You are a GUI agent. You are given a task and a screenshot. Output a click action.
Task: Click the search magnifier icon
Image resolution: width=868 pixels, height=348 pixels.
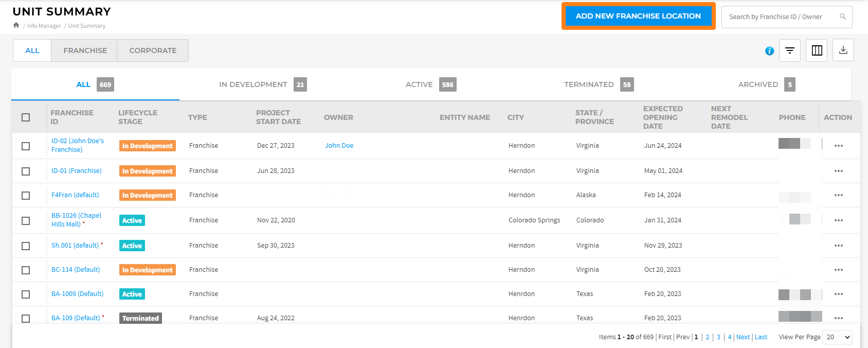click(x=843, y=16)
